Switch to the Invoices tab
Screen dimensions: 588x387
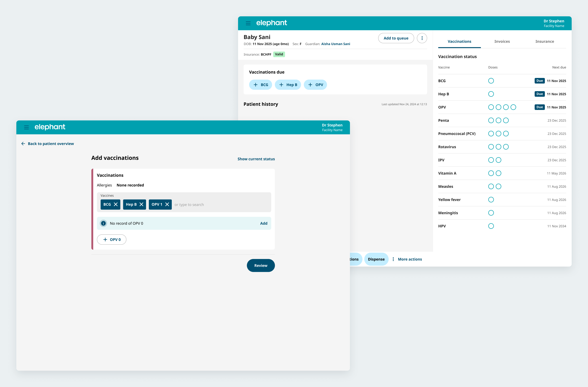click(502, 41)
